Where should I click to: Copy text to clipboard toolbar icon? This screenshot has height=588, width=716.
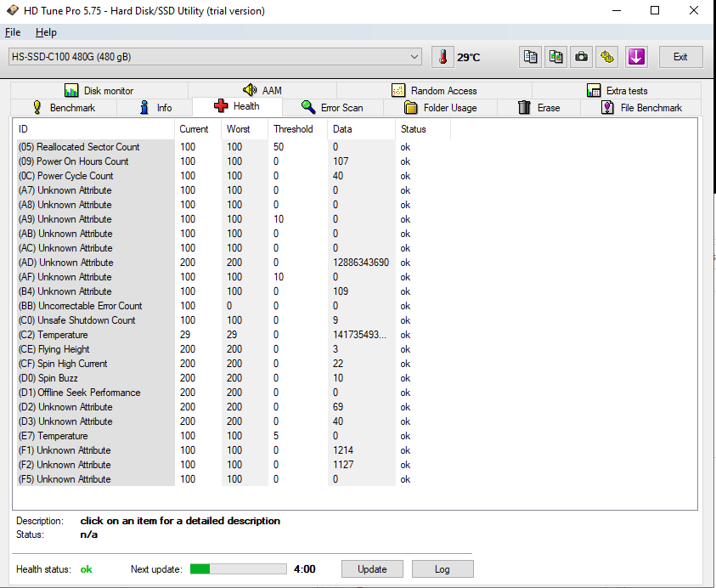click(530, 57)
